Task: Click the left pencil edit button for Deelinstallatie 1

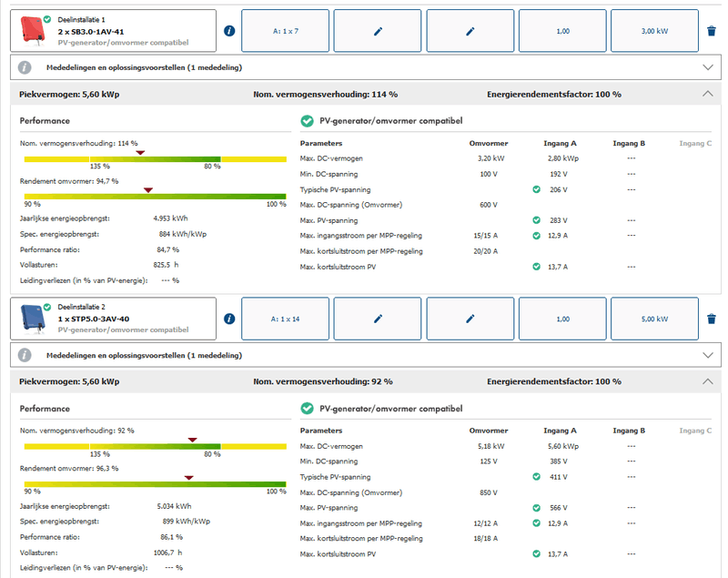Action: click(x=378, y=31)
